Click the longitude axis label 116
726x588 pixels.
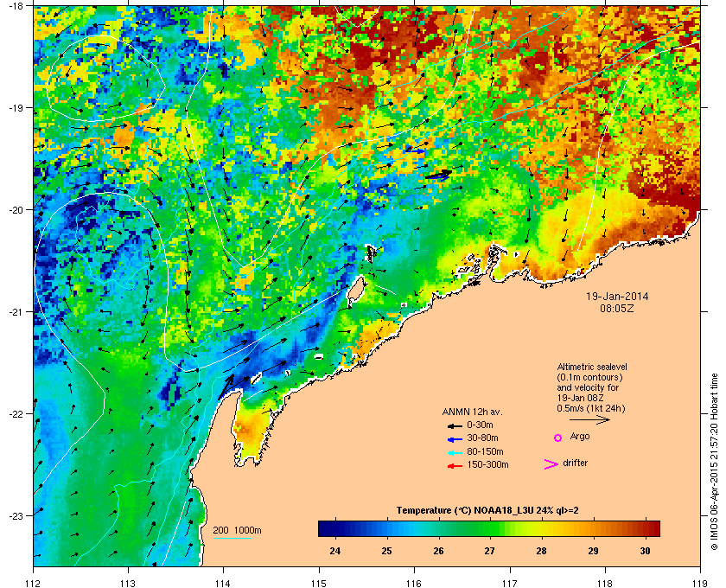(414, 583)
